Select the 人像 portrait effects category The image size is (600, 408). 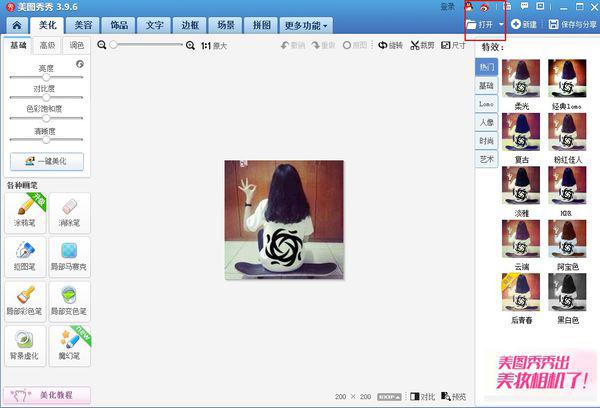[x=487, y=122]
